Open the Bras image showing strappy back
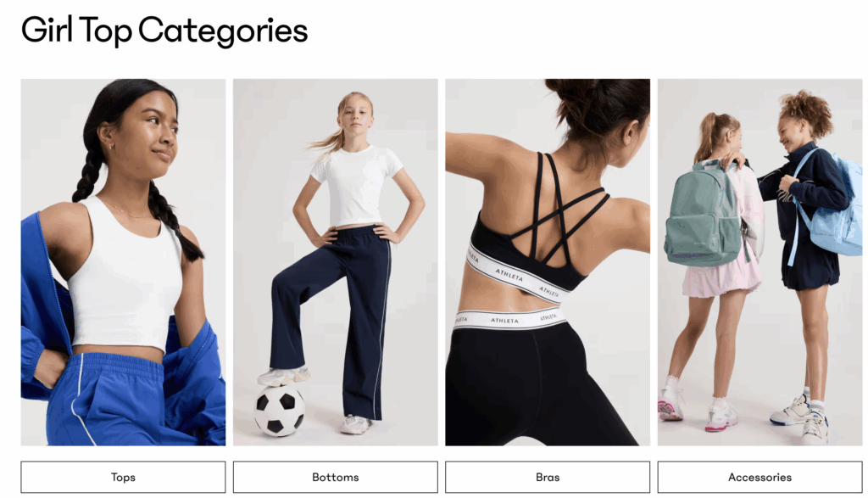 pos(548,262)
